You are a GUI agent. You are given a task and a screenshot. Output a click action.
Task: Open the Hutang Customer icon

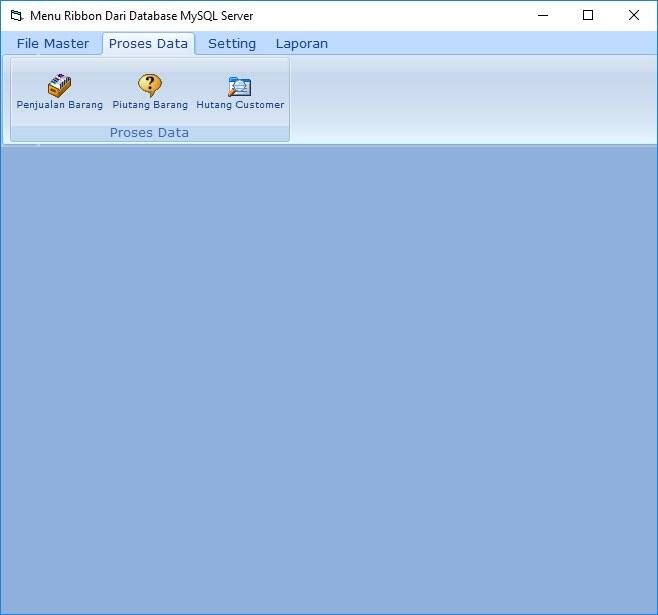pos(240,86)
